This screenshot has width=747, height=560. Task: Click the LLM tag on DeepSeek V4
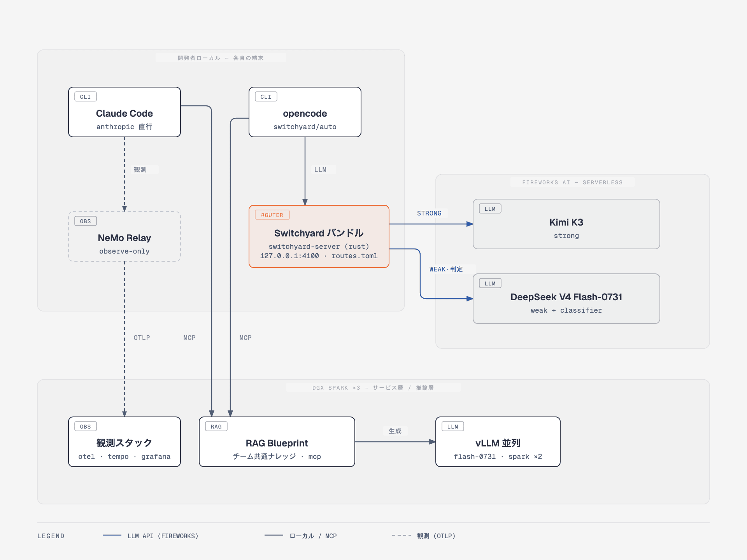pyautogui.click(x=490, y=283)
